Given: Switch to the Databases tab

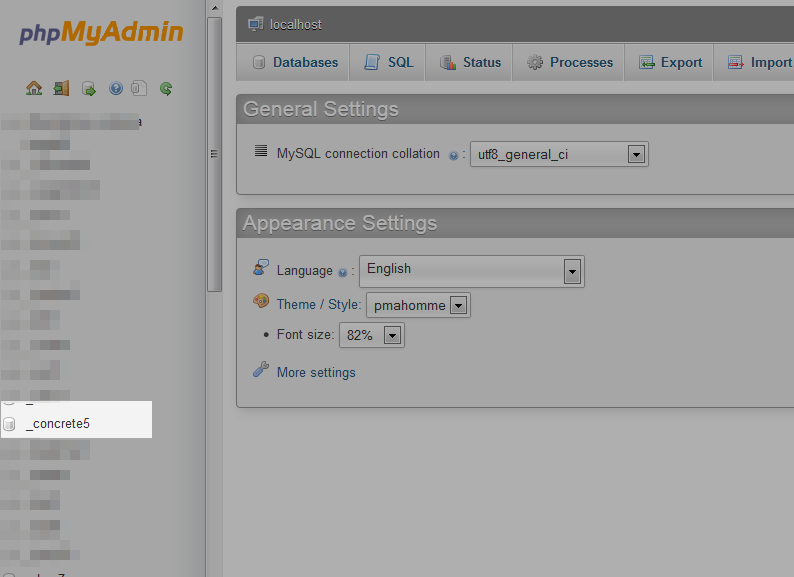Looking at the screenshot, I should pyautogui.click(x=294, y=62).
